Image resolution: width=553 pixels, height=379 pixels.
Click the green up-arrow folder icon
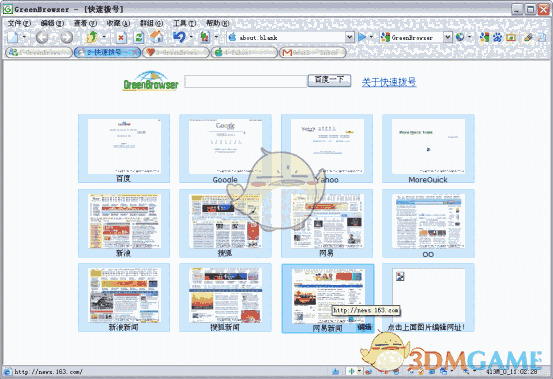tap(92, 37)
